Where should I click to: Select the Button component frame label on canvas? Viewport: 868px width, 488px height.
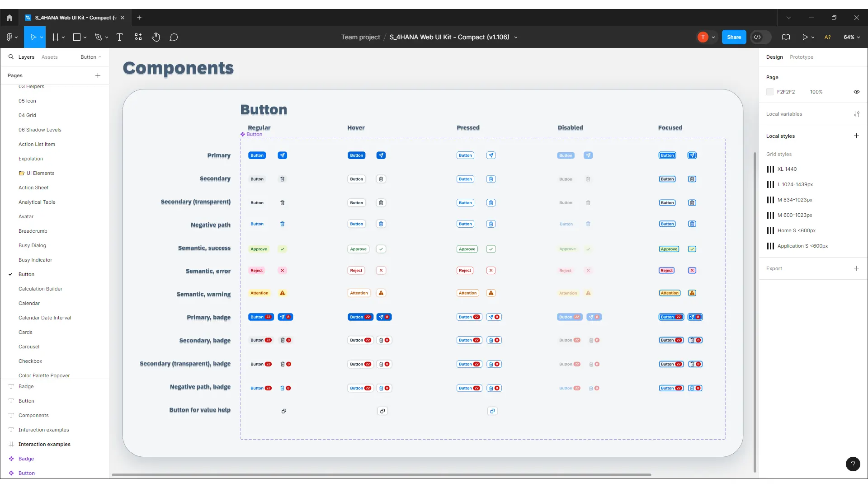click(252, 134)
